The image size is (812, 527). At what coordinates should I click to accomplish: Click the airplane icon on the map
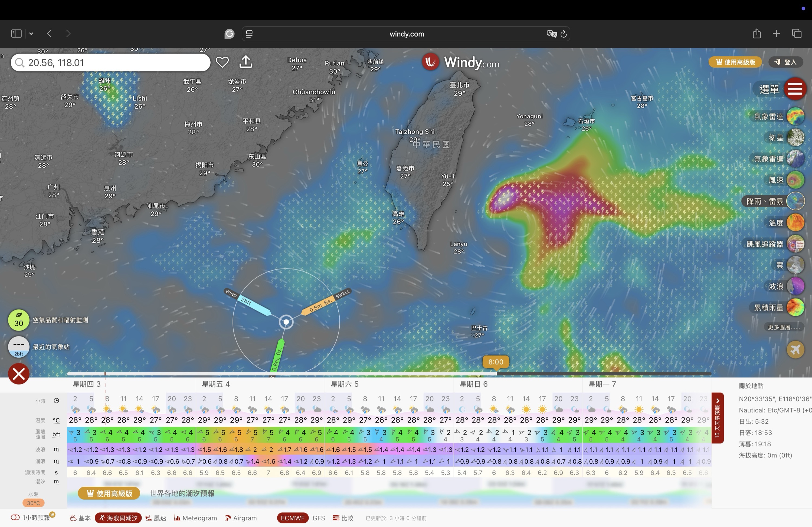coord(795,350)
